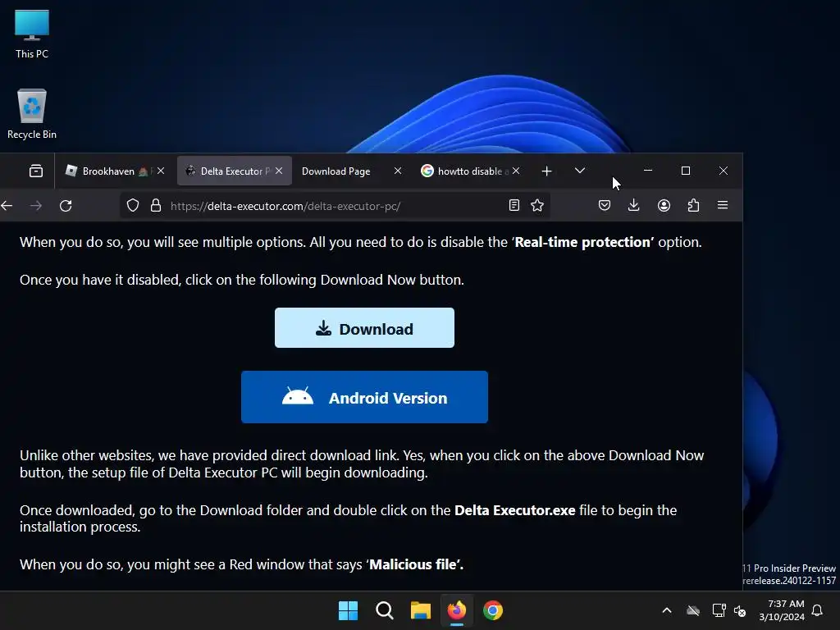Open the Firefox account icon
Image resolution: width=840 pixels, height=630 pixels.
tap(664, 205)
